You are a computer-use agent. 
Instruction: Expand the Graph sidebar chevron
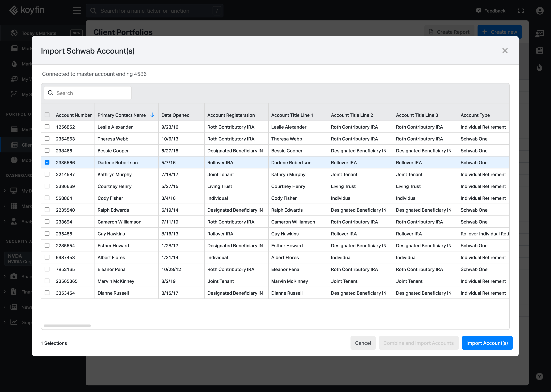(5, 322)
